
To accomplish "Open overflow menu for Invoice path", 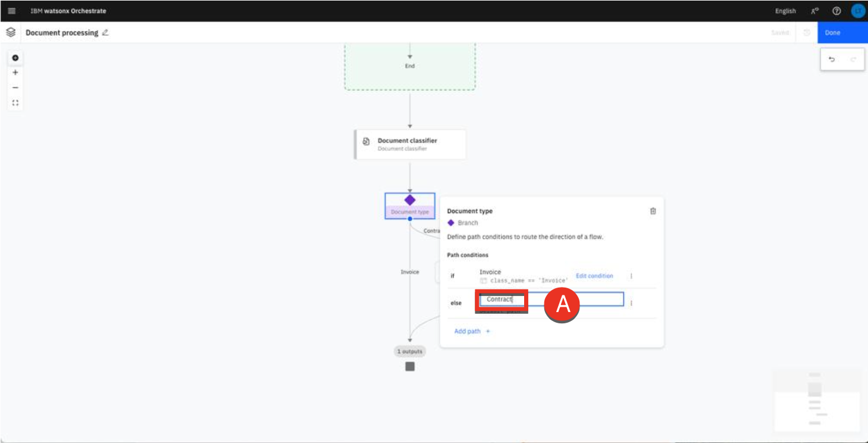I will coord(631,276).
